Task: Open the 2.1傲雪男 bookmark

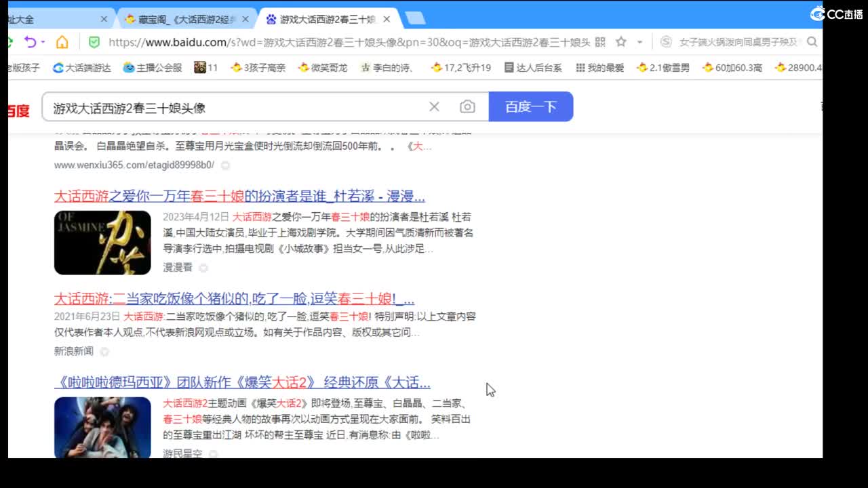Action: [x=663, y=68]
